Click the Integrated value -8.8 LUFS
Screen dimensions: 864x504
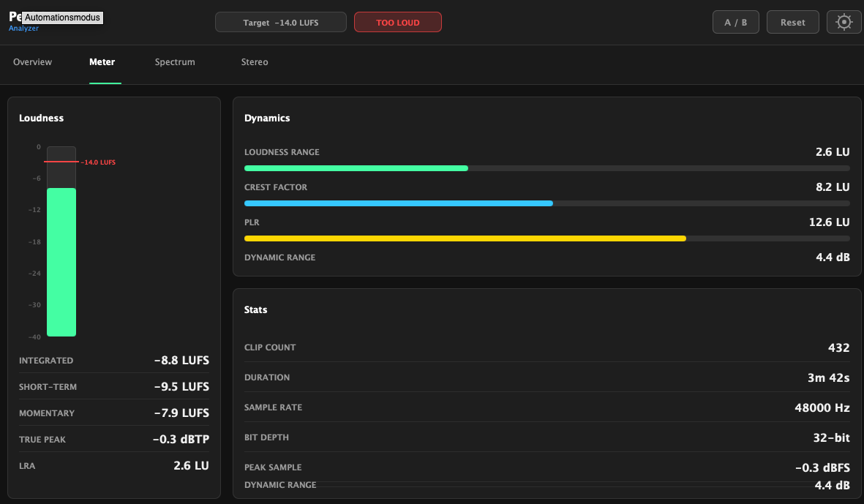[x=181, y=360]
